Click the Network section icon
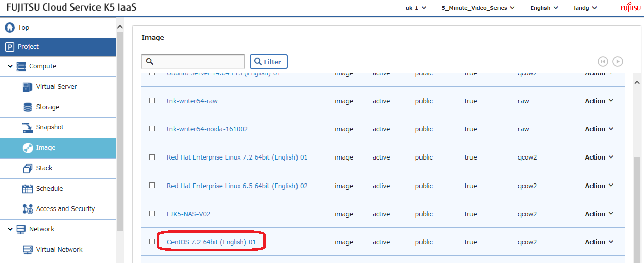 click(x=21, y=229)
